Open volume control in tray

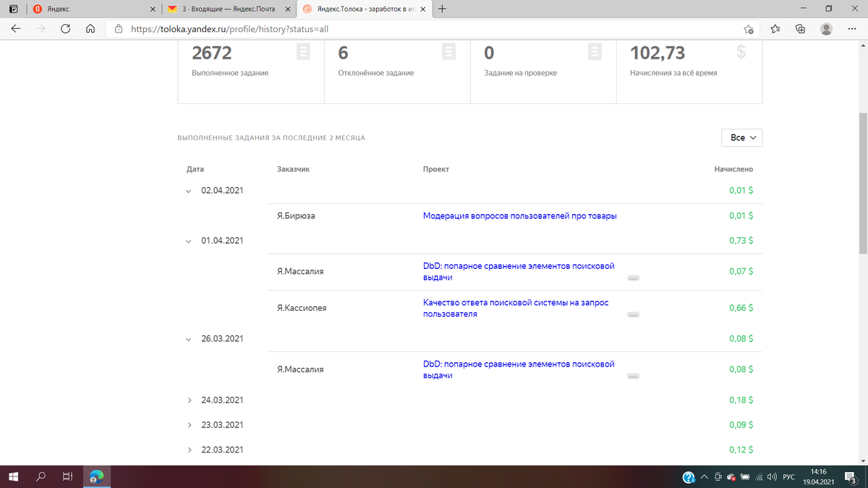[x=772, y=477]
